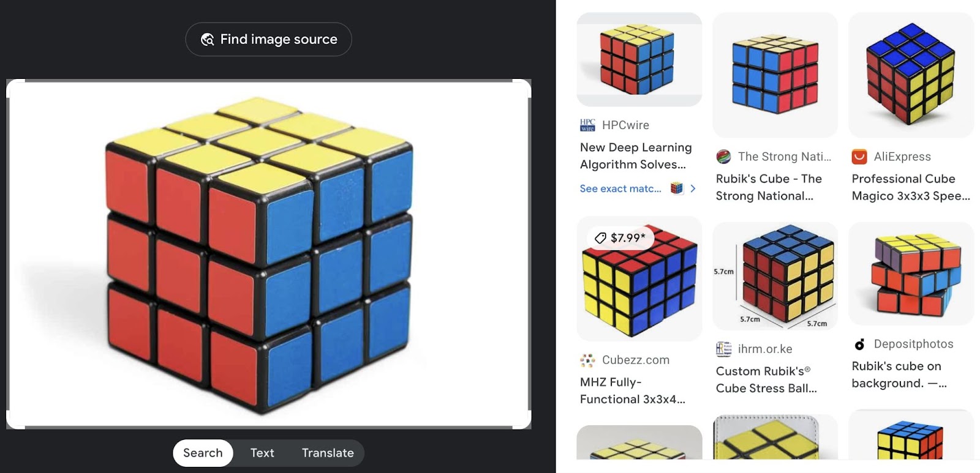Click the price tag icon on the $7.99 chip
Screen dimensions: 980x473
point(600,237)
